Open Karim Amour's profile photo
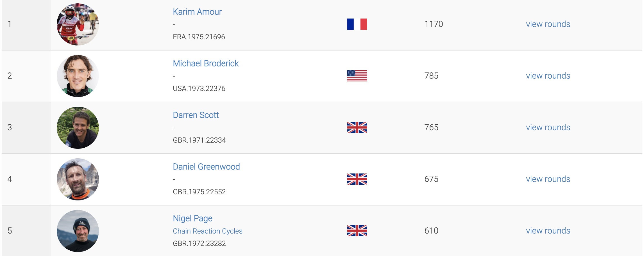The image size is (644, 256). [78, 24]
